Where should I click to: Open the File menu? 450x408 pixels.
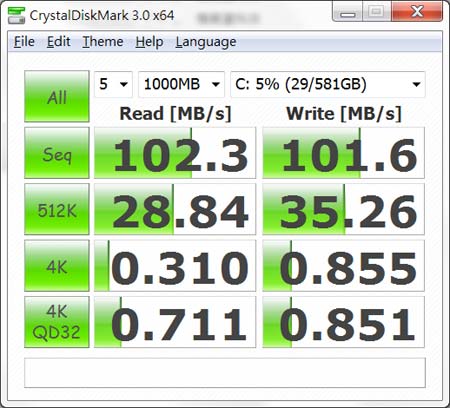coord(24,42)
